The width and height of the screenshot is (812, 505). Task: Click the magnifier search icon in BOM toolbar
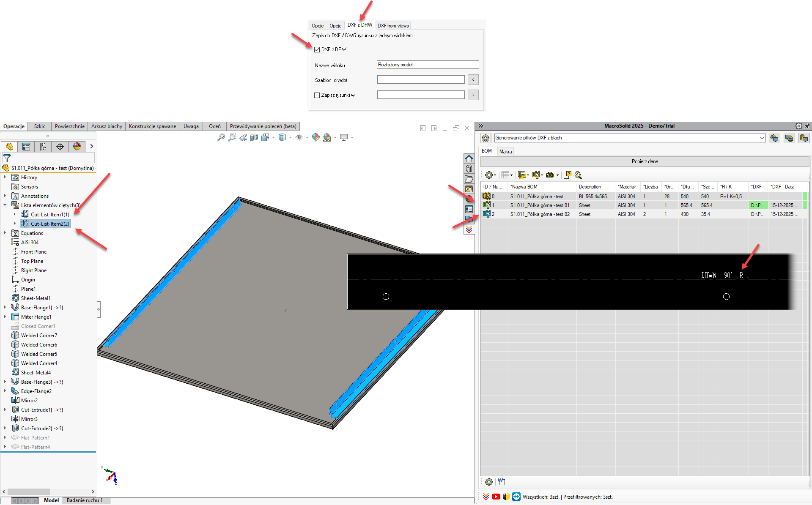[578, 175]
